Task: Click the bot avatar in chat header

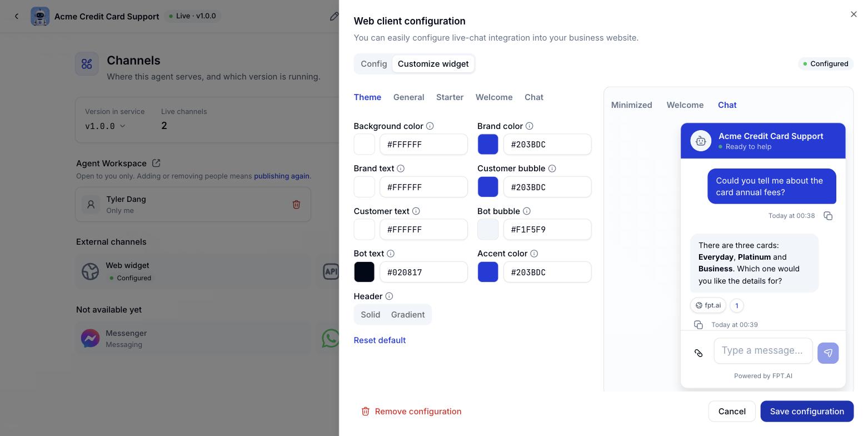Action: point(701,141)
